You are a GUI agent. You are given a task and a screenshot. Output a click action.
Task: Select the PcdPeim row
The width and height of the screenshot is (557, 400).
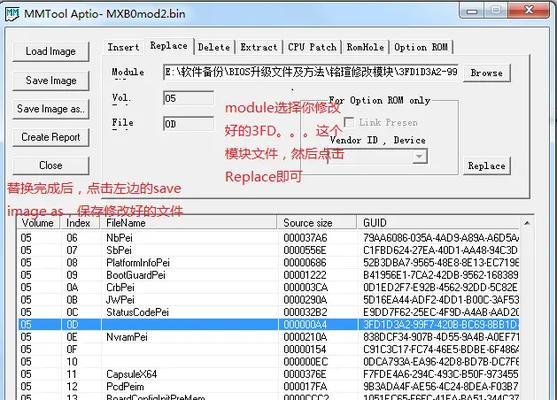[268, 386]
